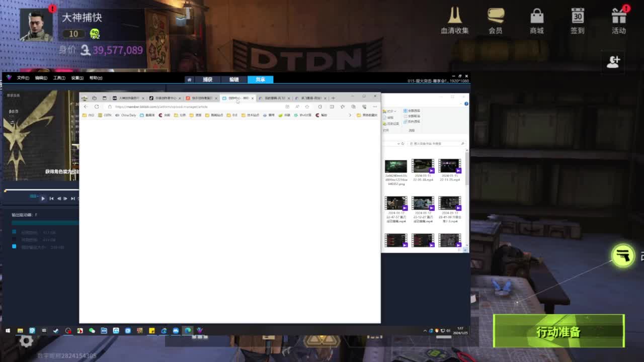
Task: Open the CGTN bookmark
Action: pyautogui.click(x=105, y=115)
